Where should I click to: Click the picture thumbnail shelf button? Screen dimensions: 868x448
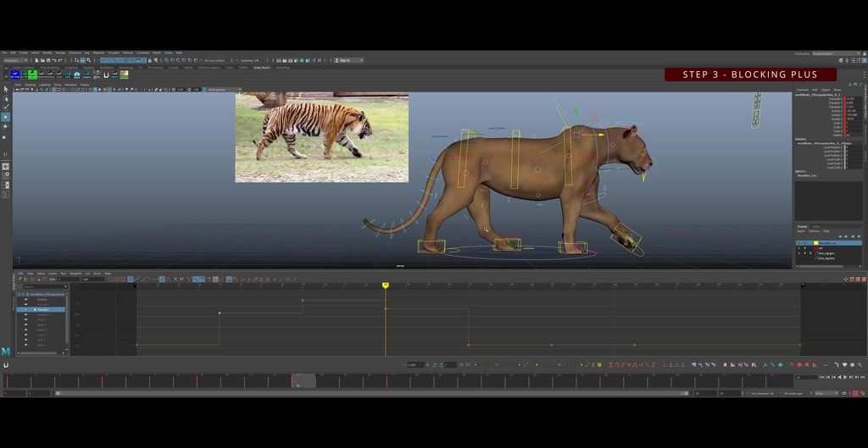(124, 75)
